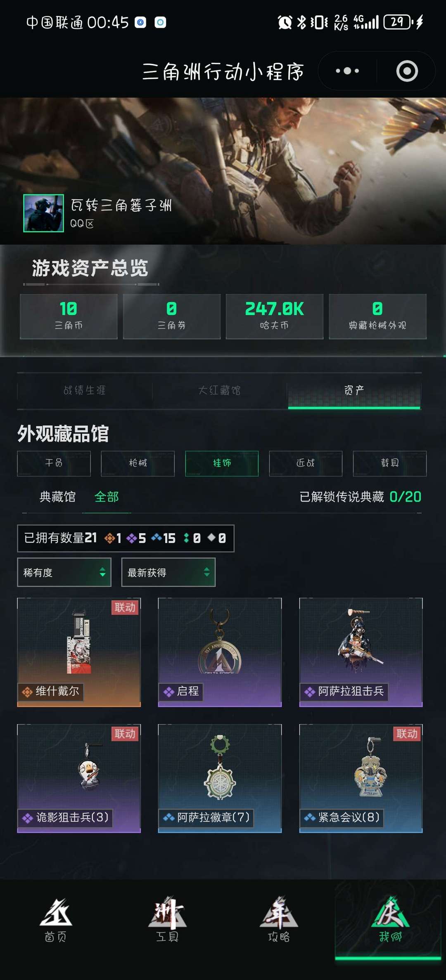Select the 近战 category filter
This screenshot has height=980, width=446.
tap(306, 463)
